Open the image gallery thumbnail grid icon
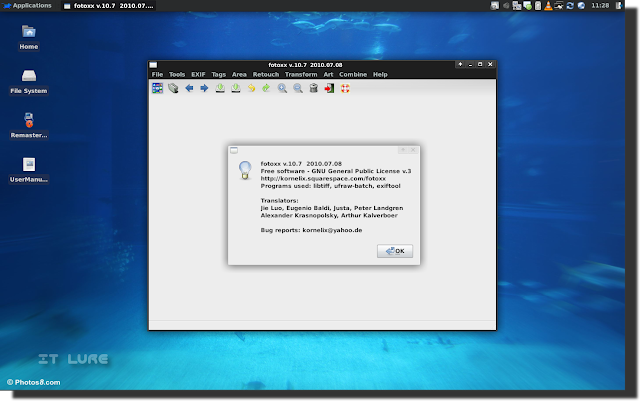The height and width of the screenshot is (401, 640). pos(158,88)
